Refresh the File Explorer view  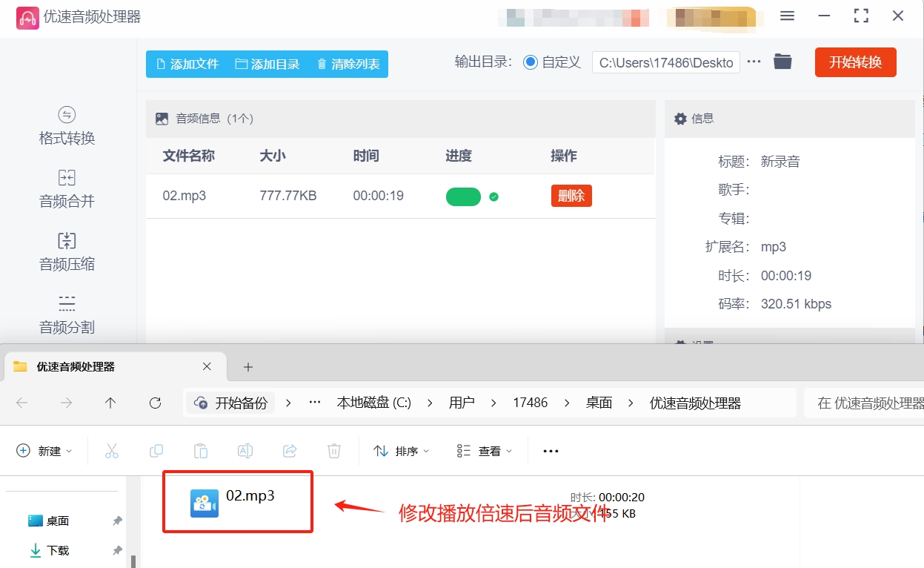(155, 403)
